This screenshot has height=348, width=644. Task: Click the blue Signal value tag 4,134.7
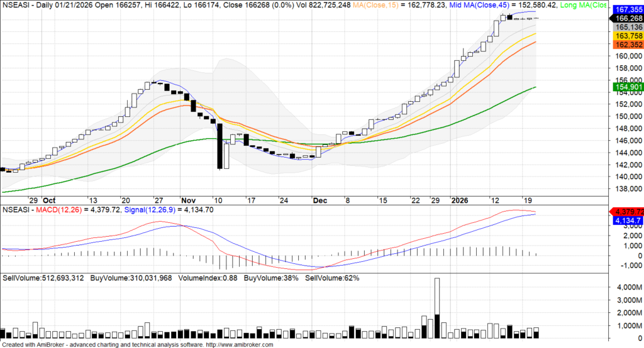pyautogui.click(x=625, y=221)
